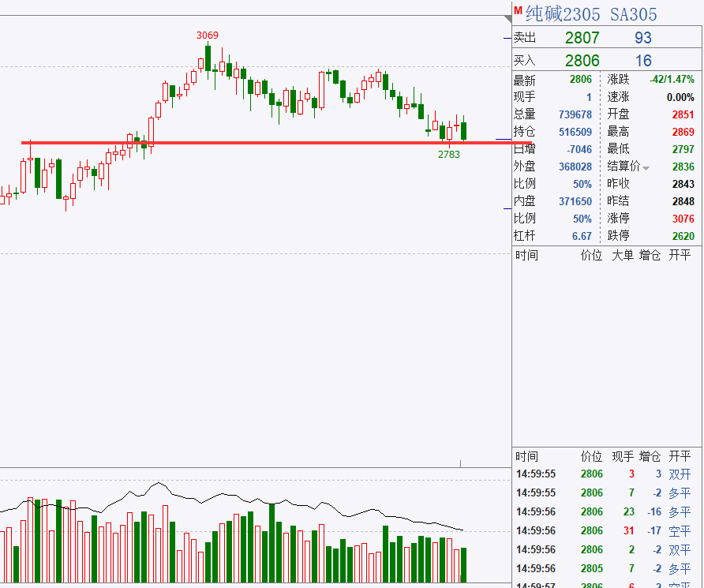The width and height of the screenshot is (704, 588).
Task: Click the 持仓 open interest value 516509
Action: (575, 132)
